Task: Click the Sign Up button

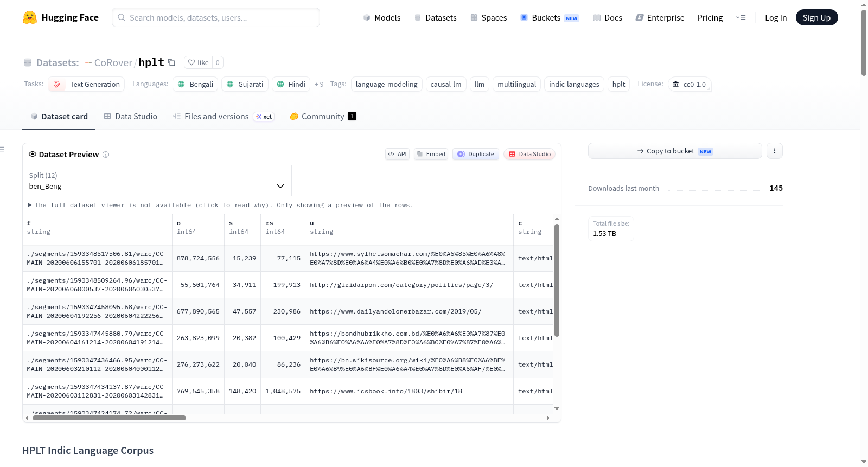Action: tap(816, 17)
